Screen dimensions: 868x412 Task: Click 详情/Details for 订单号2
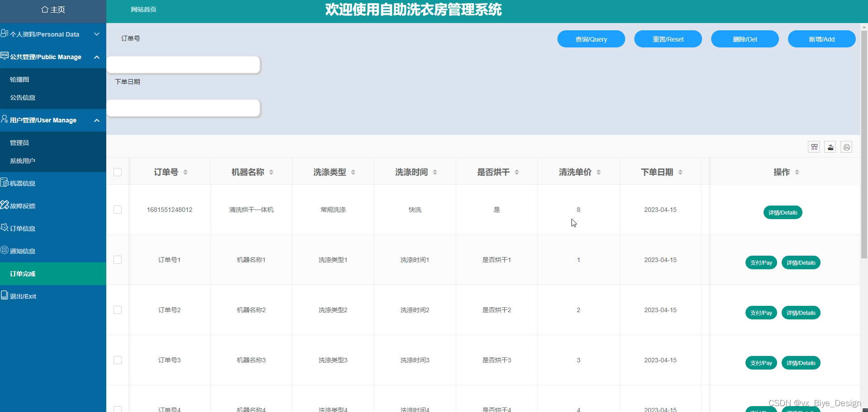point(801,313)
